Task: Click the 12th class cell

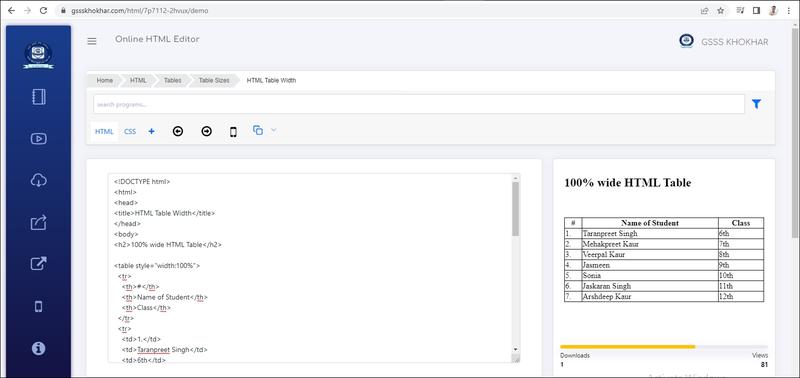Action: click(741, 296)
